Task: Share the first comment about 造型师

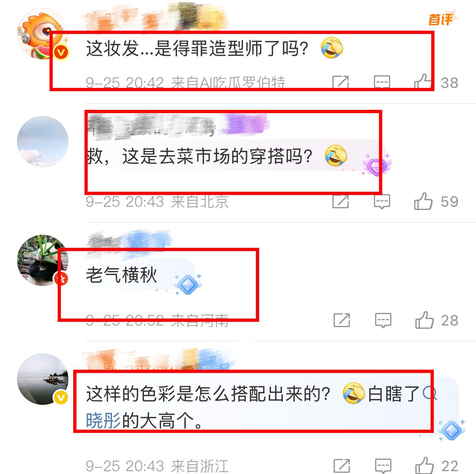Action: pyautogui.click(x=341, y=82)
